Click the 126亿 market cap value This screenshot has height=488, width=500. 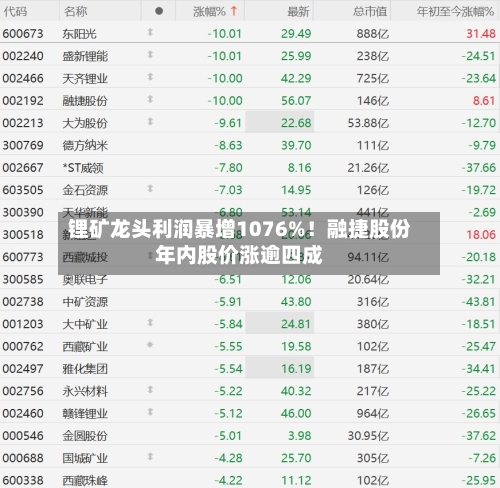tap(373, 190)
